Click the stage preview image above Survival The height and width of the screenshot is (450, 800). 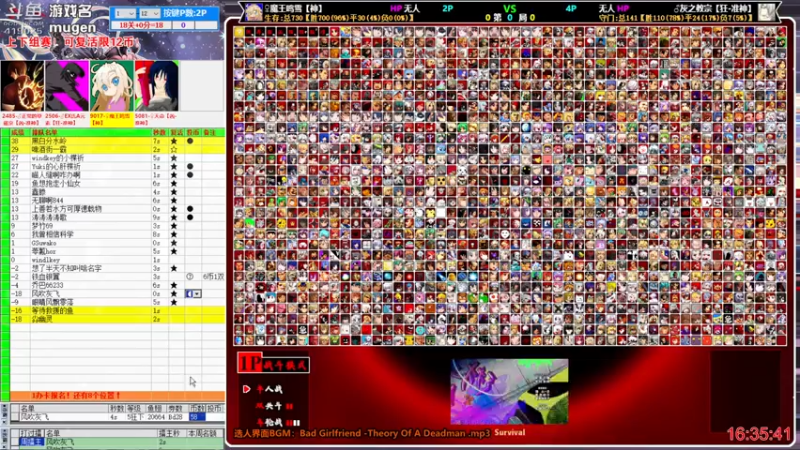tap(509, 392)
